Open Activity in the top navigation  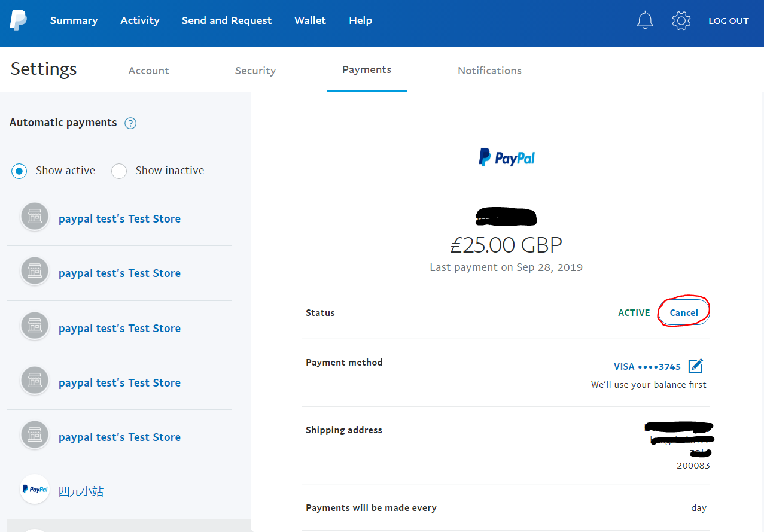(x=140, y=20)
